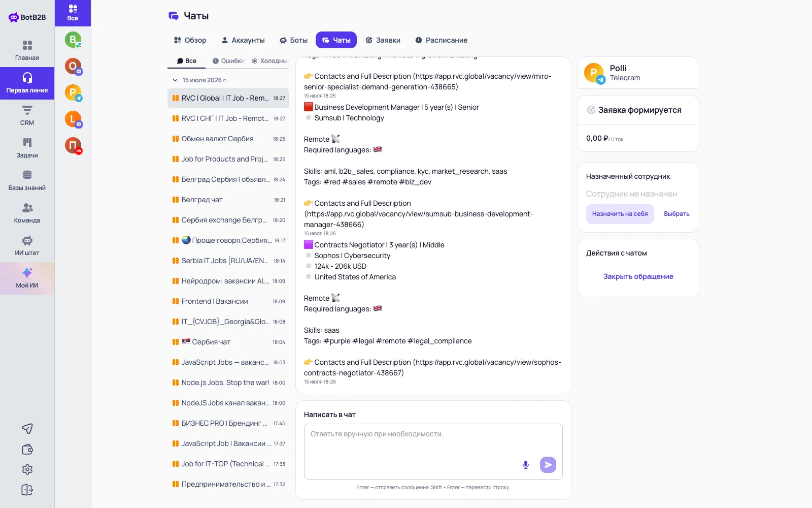812x508 pixels.
Task: Open chat Белград Сербия | объявл...
Action: [228, 179]
